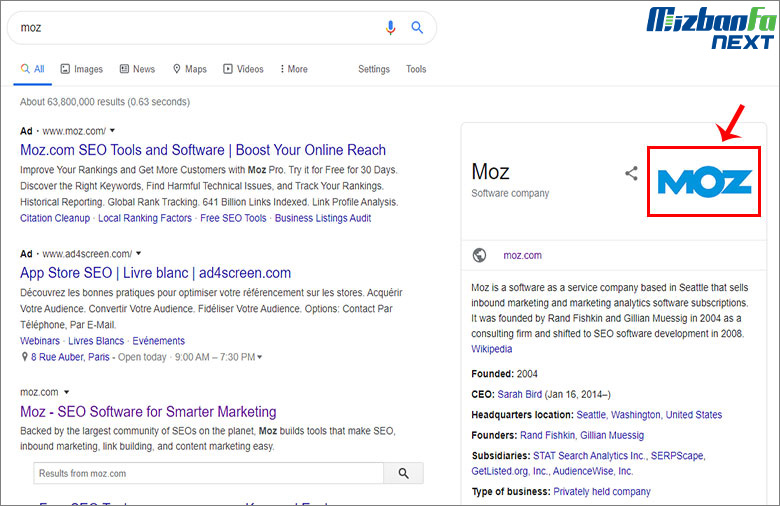Open Business Listings Audit link
This screenshot has height=506, width=780.
(x=323, y=218)
